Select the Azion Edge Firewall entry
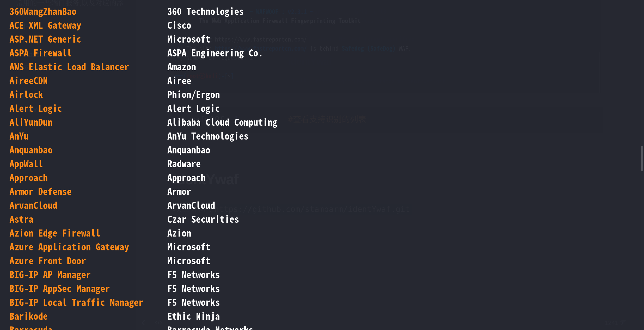 [55, 234]
